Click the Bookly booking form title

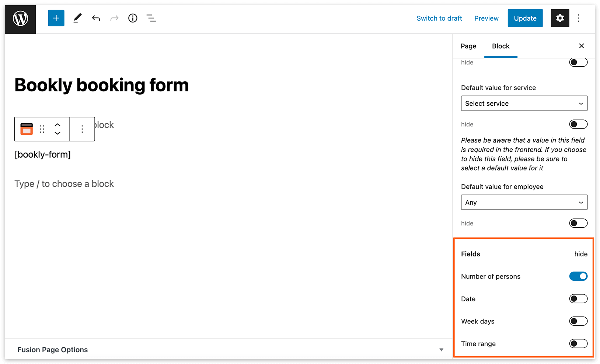tap(102, 85)
